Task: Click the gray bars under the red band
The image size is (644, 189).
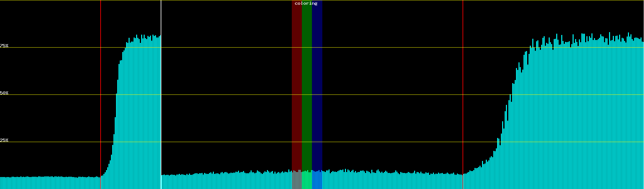Action: coord(297,180)
